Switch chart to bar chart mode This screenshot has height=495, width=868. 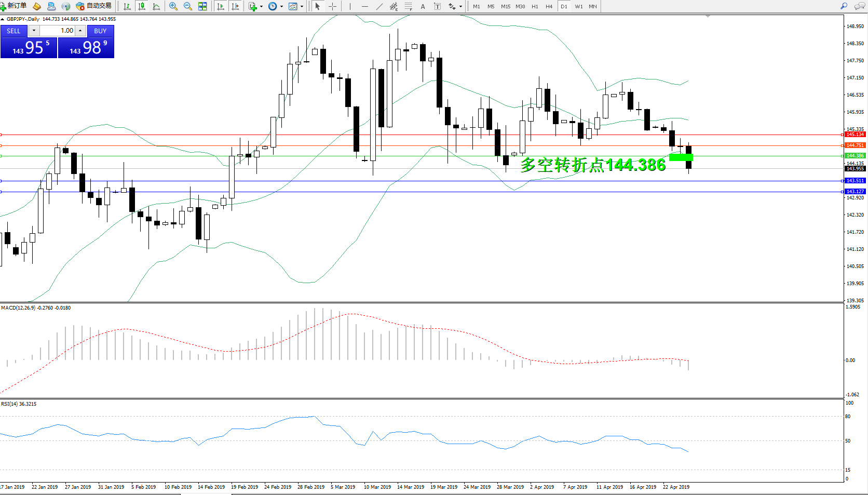coord(127,6)
